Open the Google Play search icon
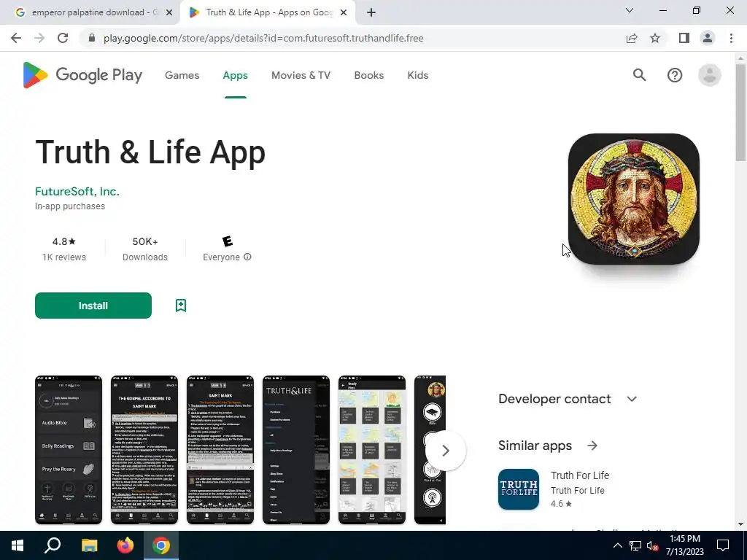Image resolution: width=747 pixels, height=560 pixels. coord(639,75)
